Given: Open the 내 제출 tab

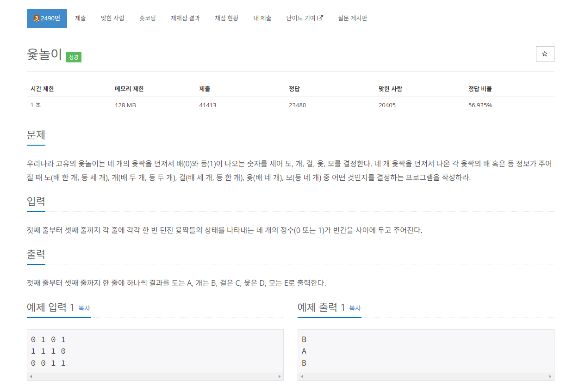Looking at the screenshot, I should point(262,18).
